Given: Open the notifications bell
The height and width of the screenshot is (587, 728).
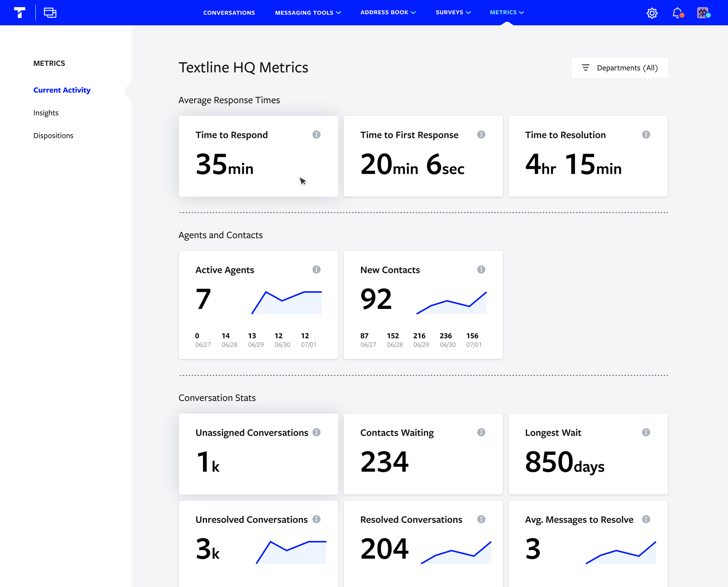Looking at the screenshot, I should 677,13.
